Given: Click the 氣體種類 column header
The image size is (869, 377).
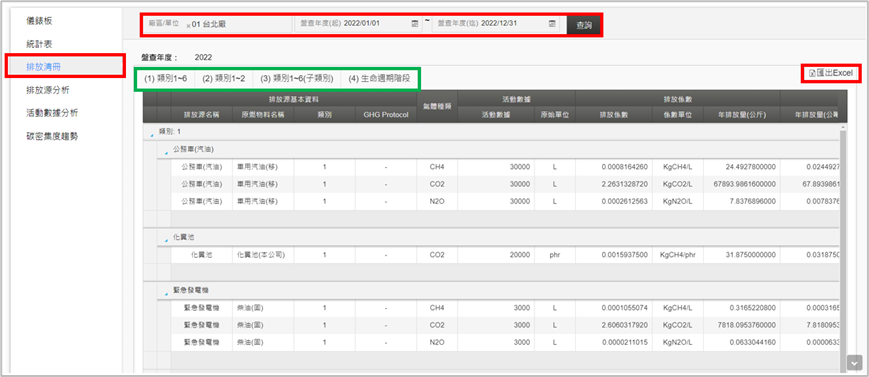Looking at the screenshot, I should click(x=437, y=107).
